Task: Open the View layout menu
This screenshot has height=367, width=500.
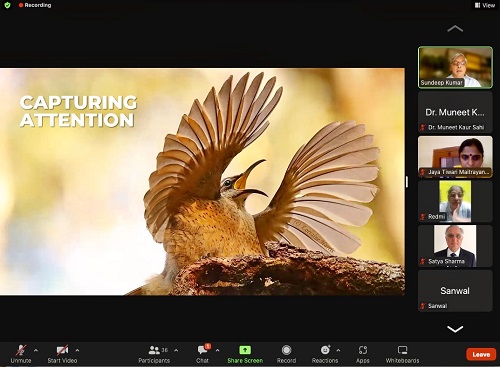Action: tap(485, 5)
